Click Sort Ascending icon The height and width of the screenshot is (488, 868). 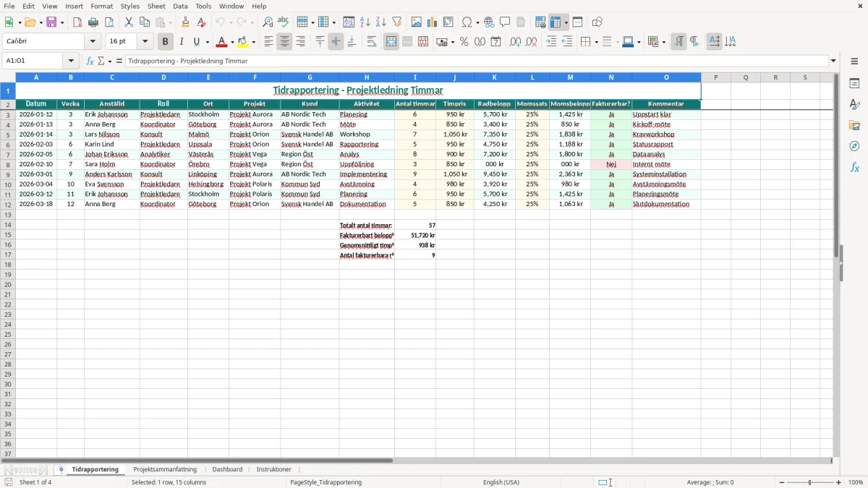(x=365, y=22)
